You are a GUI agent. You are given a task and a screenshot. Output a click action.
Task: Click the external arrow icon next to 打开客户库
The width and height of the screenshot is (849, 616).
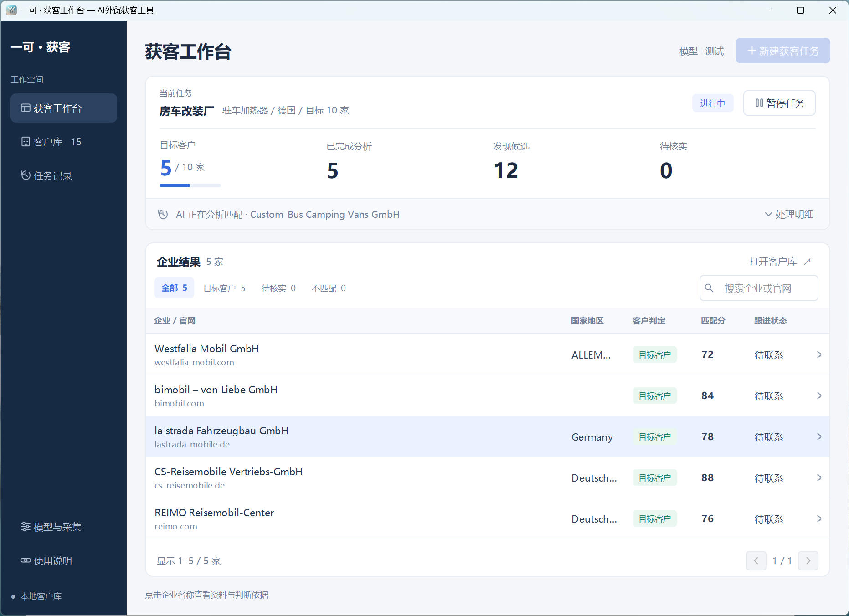point(808,261)
